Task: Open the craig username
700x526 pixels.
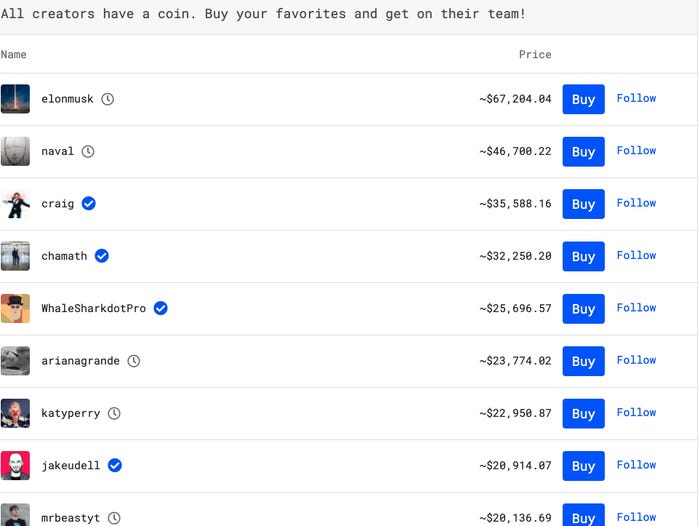Action: coord(58,204)
